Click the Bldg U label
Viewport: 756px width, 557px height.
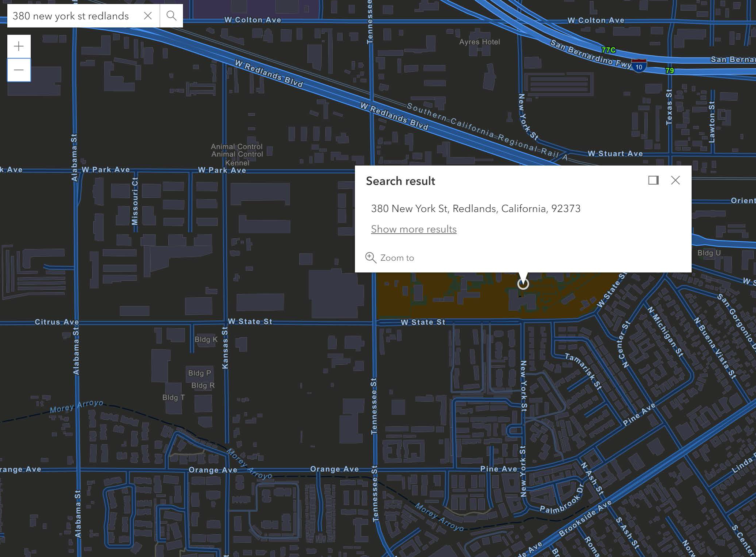pyautogui.click(x=709, y=253)
